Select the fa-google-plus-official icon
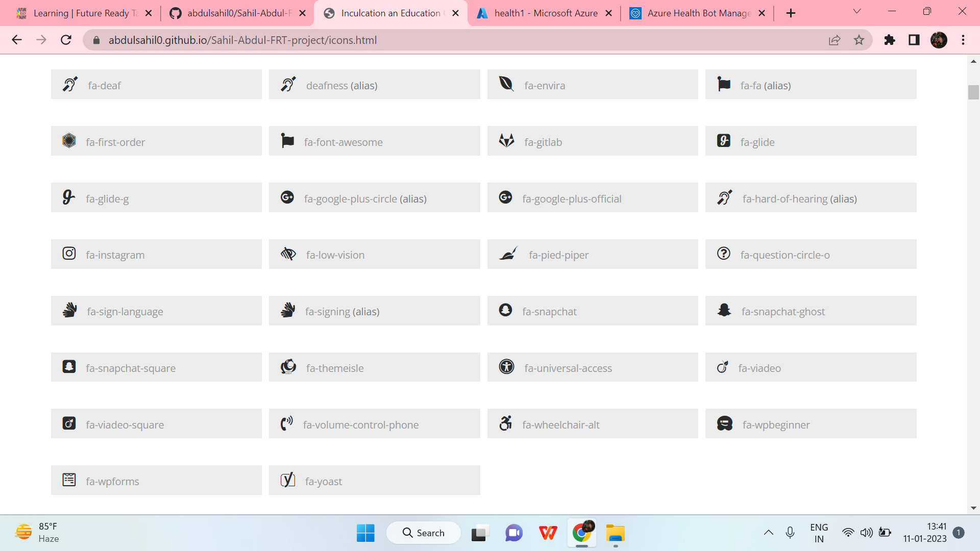The width and height of the screenshot is (980, 551). [506, 197]
